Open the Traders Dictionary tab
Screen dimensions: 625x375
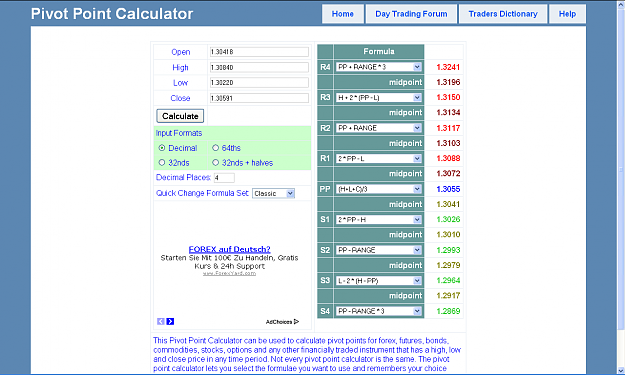(x=503, y=14)
